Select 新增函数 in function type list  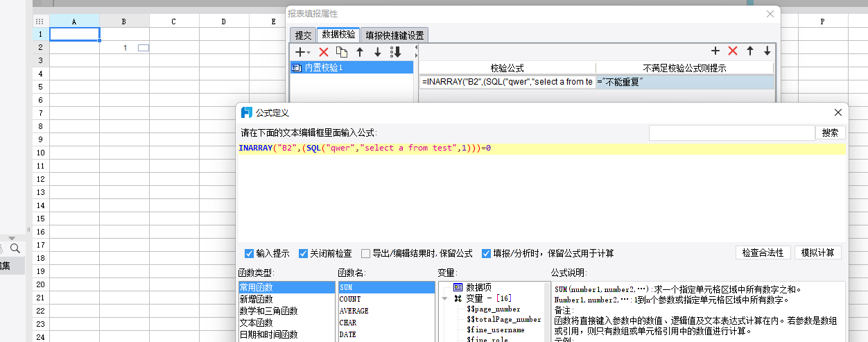286,299
